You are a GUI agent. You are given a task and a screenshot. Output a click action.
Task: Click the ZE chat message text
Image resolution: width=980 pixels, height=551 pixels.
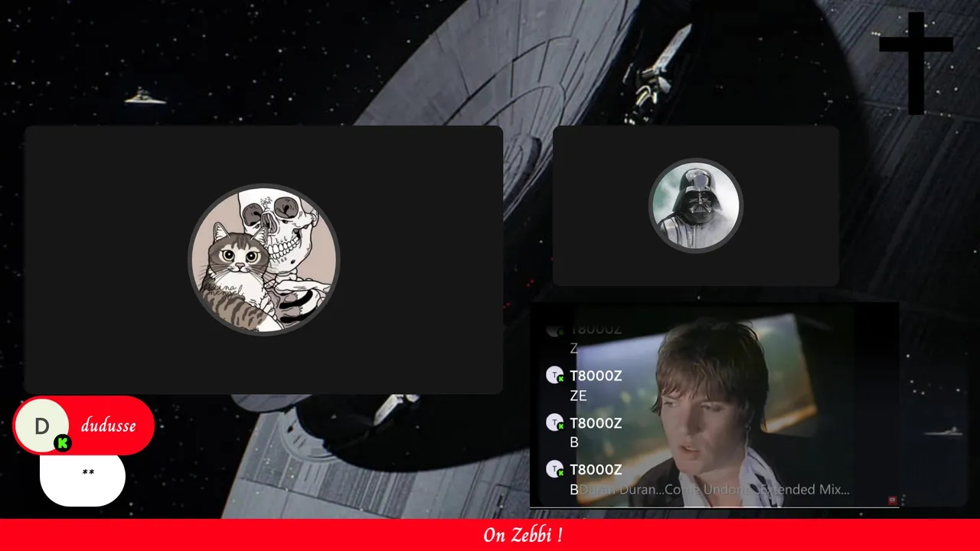pos(578,396)
